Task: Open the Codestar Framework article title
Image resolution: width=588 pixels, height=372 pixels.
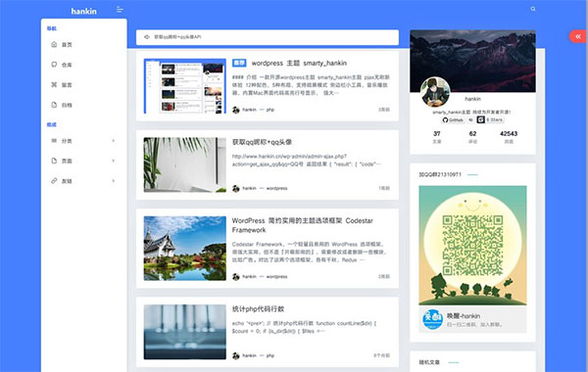Action: tap(302, 225)
